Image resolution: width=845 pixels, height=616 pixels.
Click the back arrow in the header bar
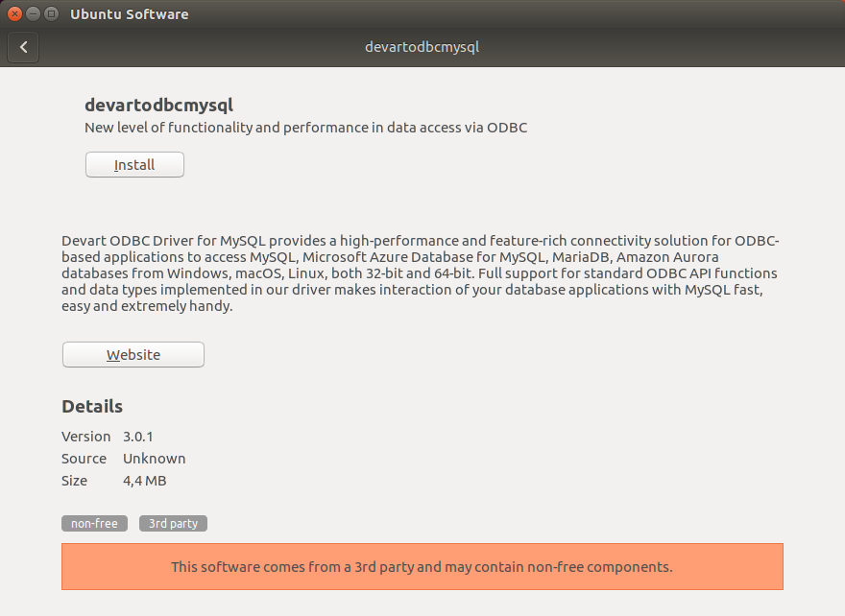click(x=23, y=46)
